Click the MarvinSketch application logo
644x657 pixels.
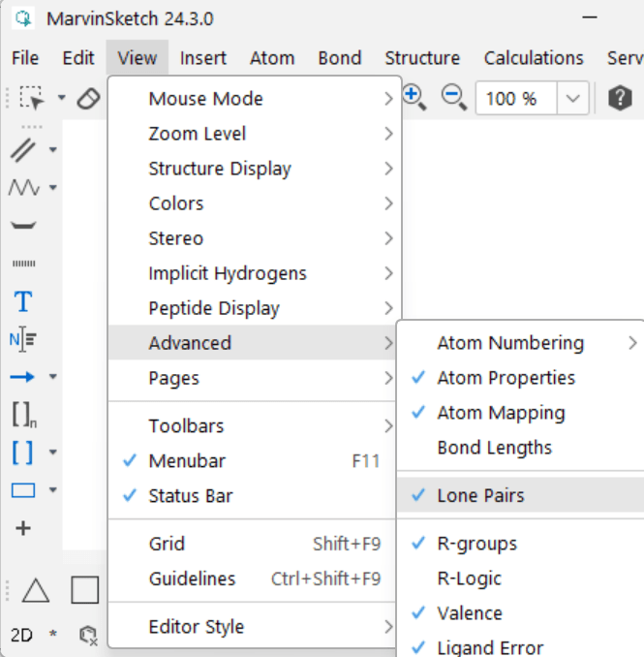click(23, 18)
